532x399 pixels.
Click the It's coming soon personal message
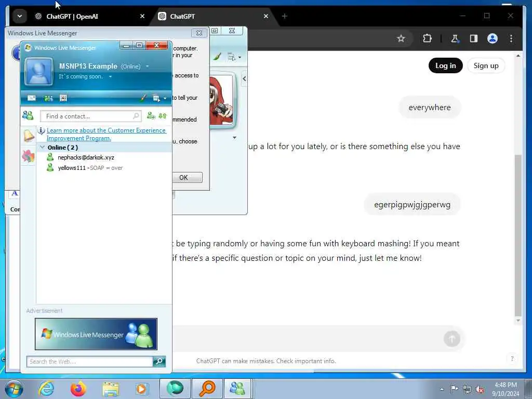tap(81, 77)
